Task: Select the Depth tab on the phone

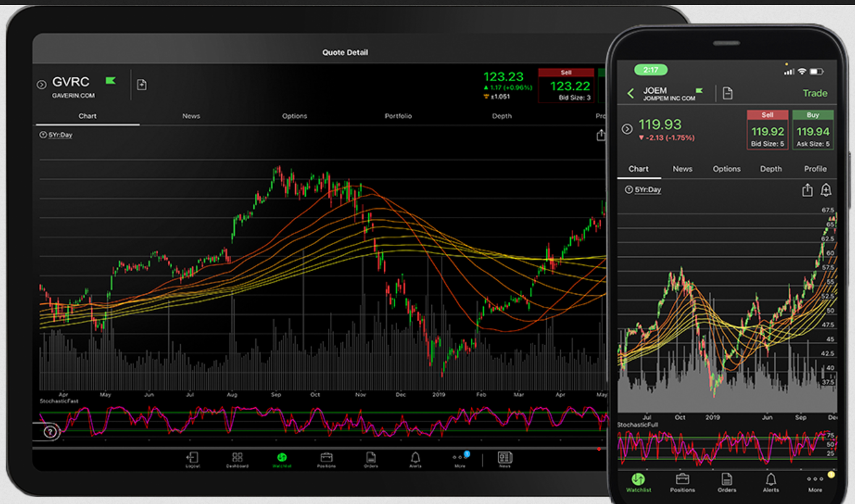Action: coord(771,169)
